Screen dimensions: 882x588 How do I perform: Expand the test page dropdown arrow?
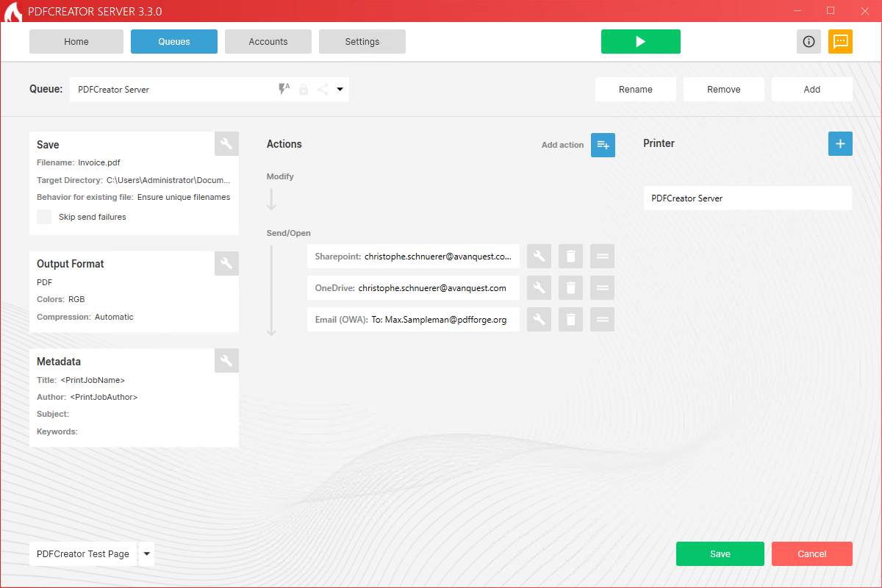click(x=146, y=554)
